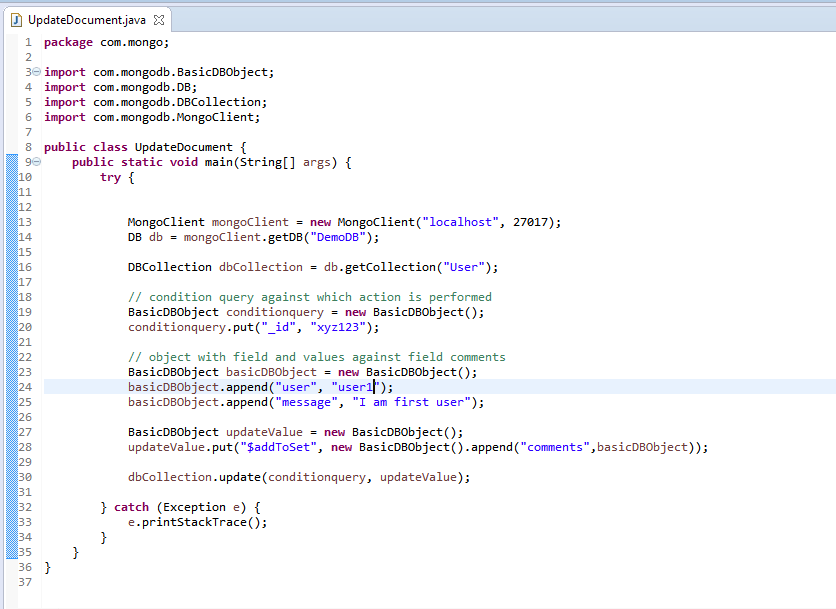Image resolution: width=836 pixels, height=609 pixels.
Task: Click "com.mongodb.MongoClient" import on line 6
Action: click(x=173, y=117)
